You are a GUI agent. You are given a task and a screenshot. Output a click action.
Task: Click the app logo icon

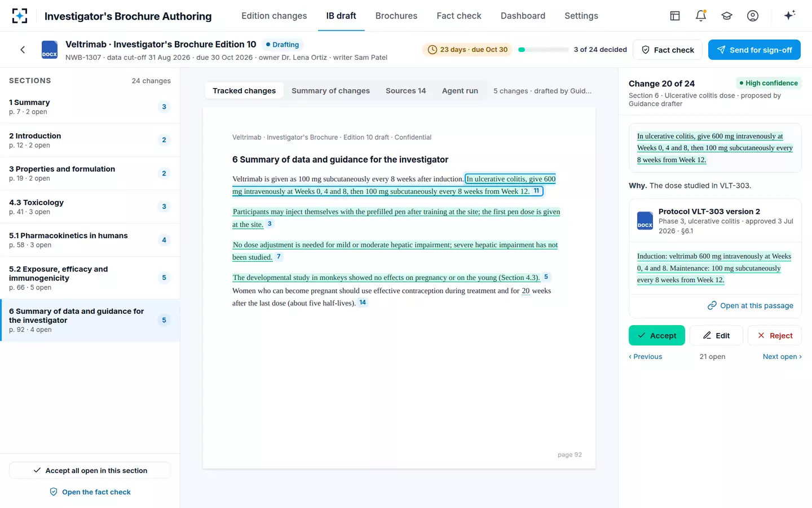click(20, 16)
